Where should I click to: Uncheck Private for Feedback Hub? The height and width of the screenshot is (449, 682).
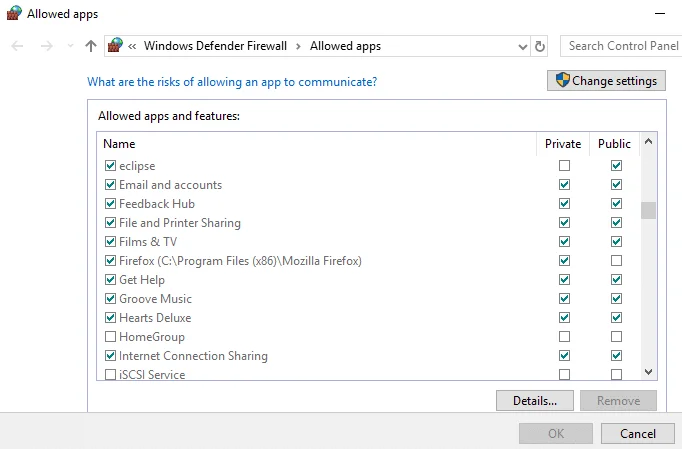pyautogui.click(x=564, y=204)
